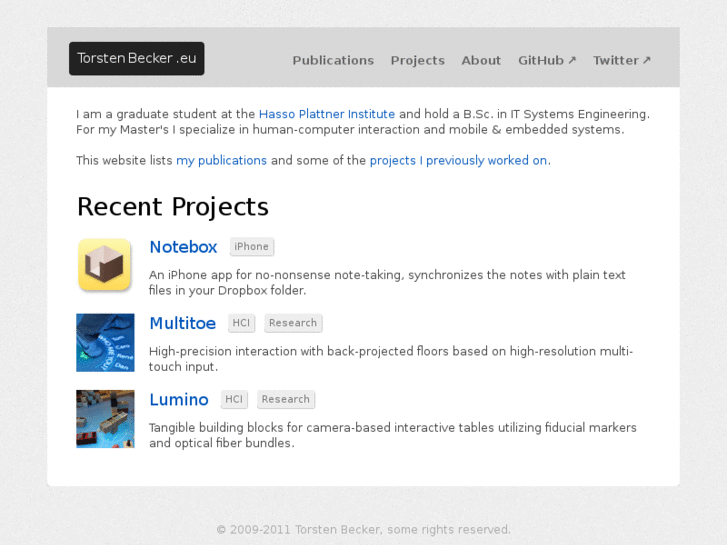Follow the Hasso Plattner Institute link
The height and width of the screenshot is (545, 727).
tap(327, 114)
